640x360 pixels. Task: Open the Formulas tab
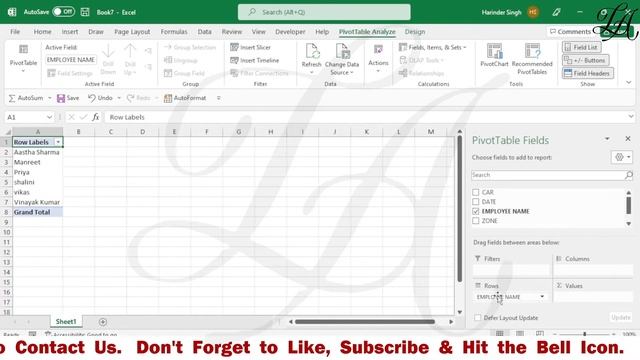(174, 31)
